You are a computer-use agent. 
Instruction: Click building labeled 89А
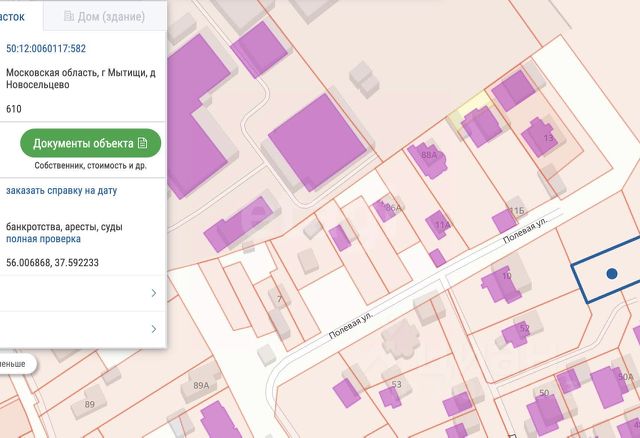[202, 386]
